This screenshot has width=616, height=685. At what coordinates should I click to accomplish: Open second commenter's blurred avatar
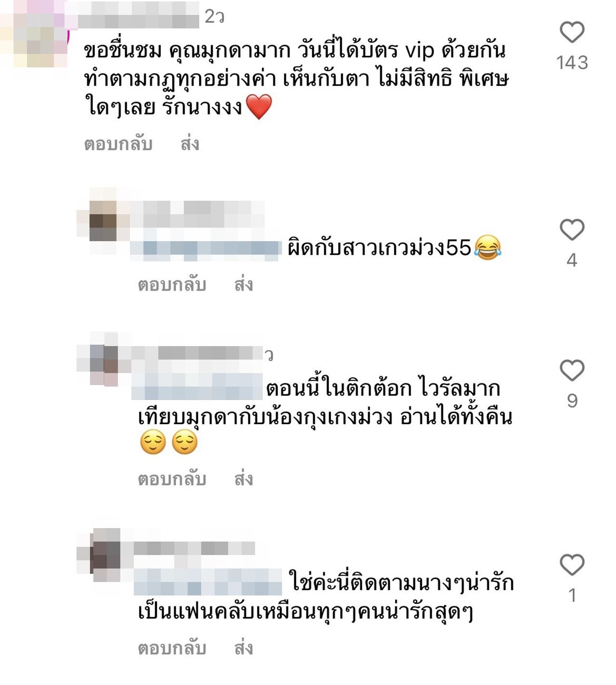(x=103, y=221)
